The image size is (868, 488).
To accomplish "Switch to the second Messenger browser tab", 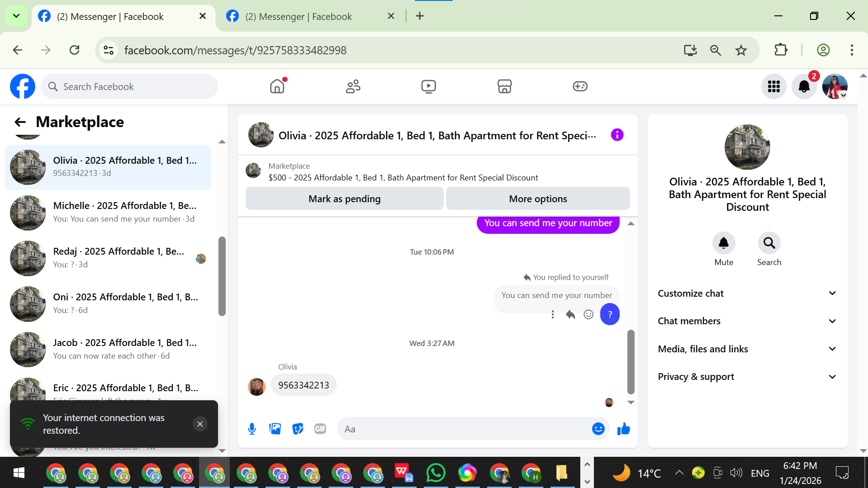I will point(311,16).
